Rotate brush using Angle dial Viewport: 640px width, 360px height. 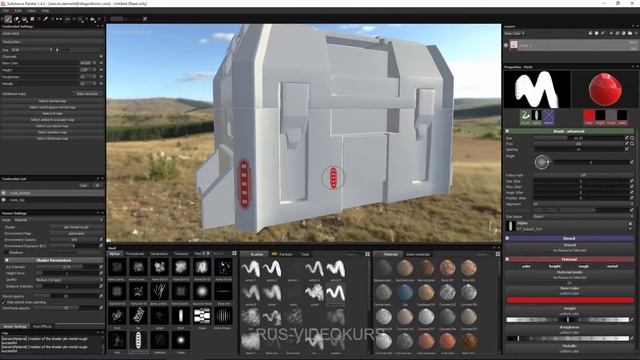[x=542, y=162]
